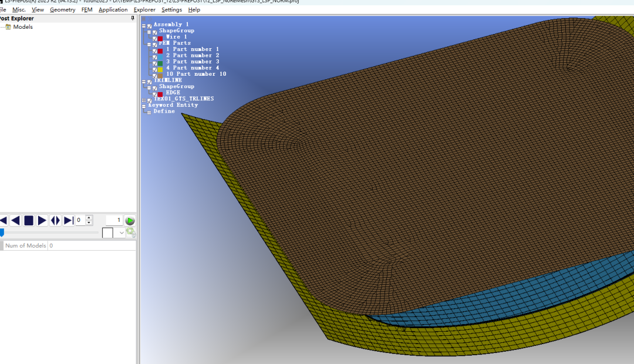
Task: Collapse the Keyword Entity node
Action: (144, 107)
